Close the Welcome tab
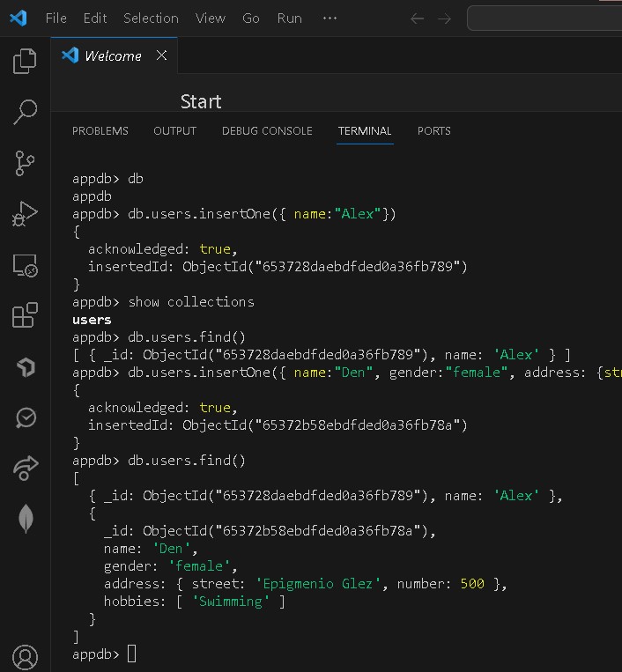 click(x=161, y=55)
